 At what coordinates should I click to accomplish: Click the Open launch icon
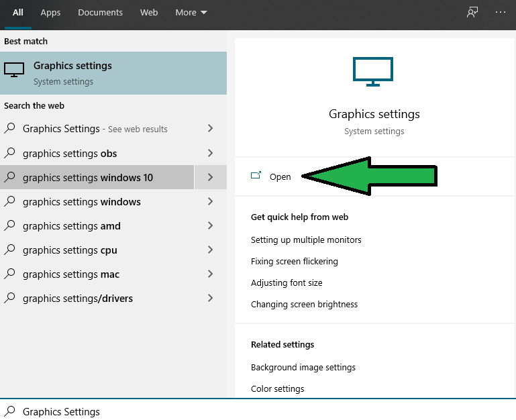click(256, 175)
